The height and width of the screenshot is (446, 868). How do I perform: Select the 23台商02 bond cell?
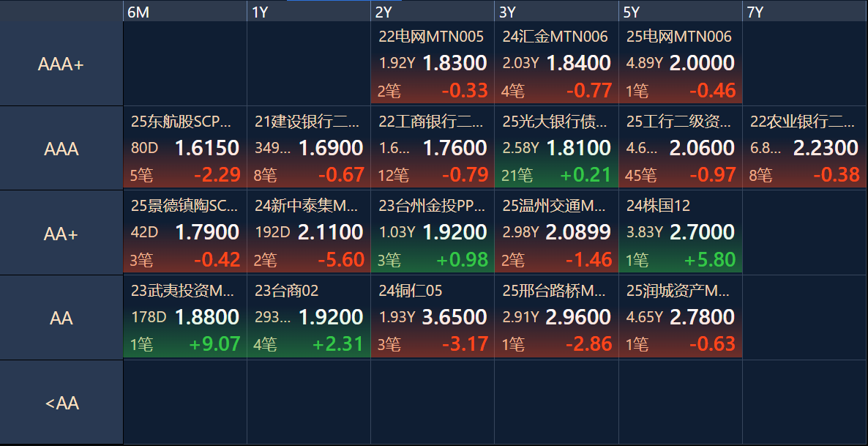pos(309,318)
